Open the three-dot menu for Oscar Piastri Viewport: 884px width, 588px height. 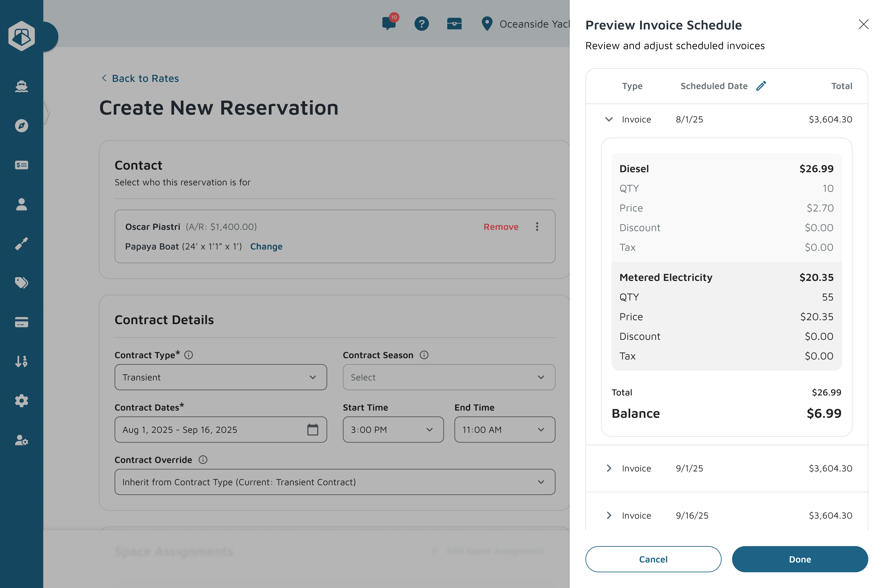[x=537, y=227]
